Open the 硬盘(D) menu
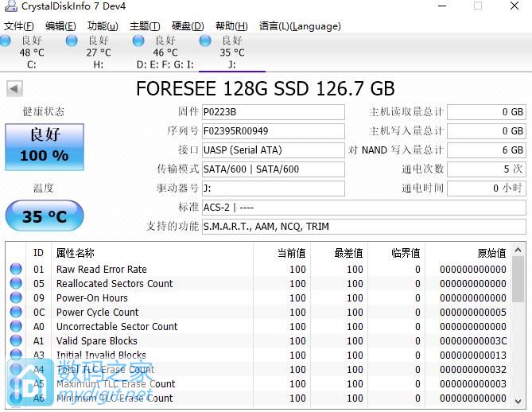Viewport: 532px width, 412px height. [188, 26]
